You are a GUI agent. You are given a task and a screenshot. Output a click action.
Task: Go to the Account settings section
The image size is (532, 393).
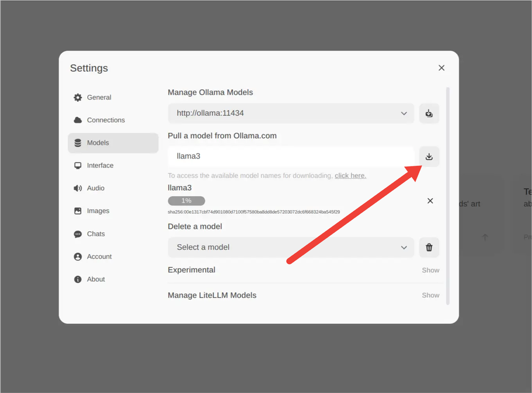coord(99,256)
